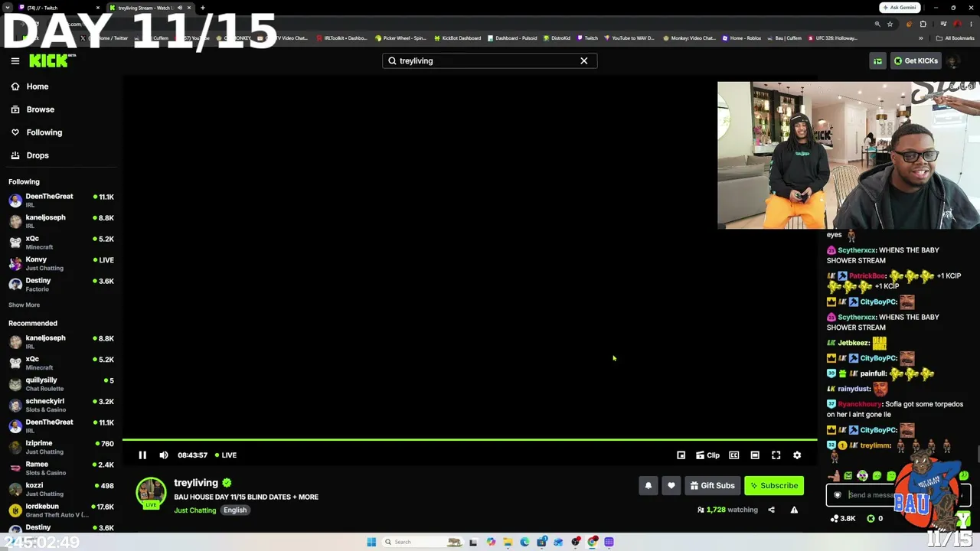This screenshot has height=551, width=980.
Task: Enter fullscreen on the video player
Action: click(x=776, y=455)
